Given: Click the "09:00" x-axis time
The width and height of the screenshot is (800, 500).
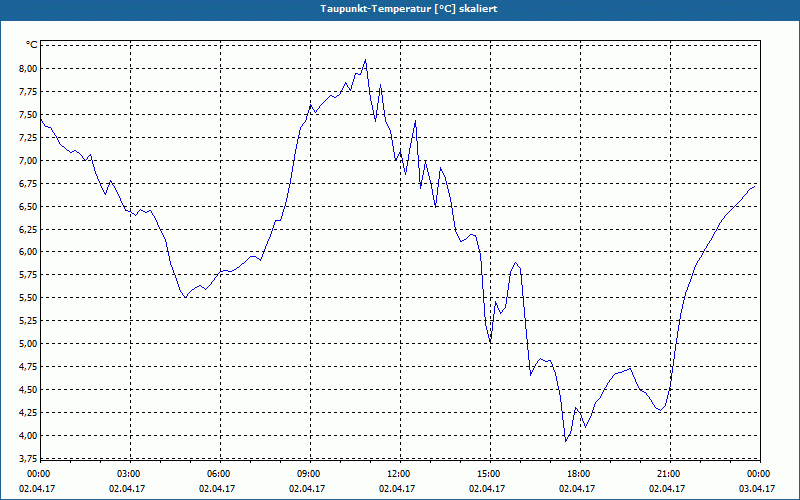Looking at the screenshot, I should point(310,474).
